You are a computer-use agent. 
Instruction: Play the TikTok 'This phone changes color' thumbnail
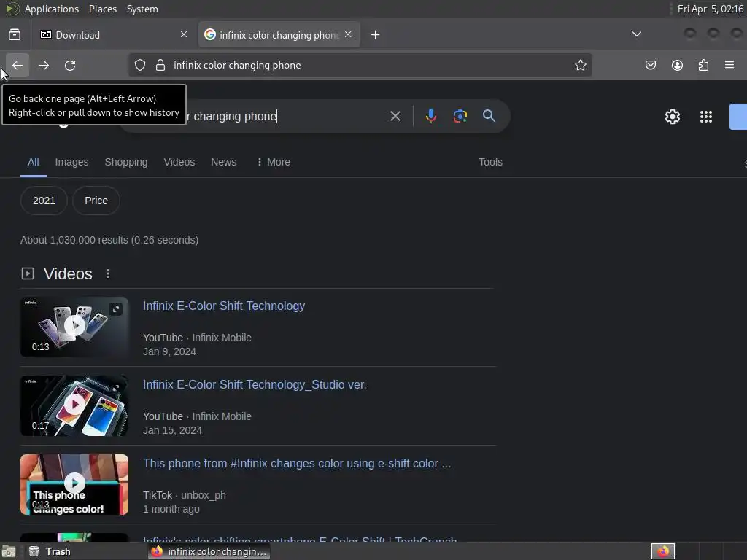(x=74, y=484)
